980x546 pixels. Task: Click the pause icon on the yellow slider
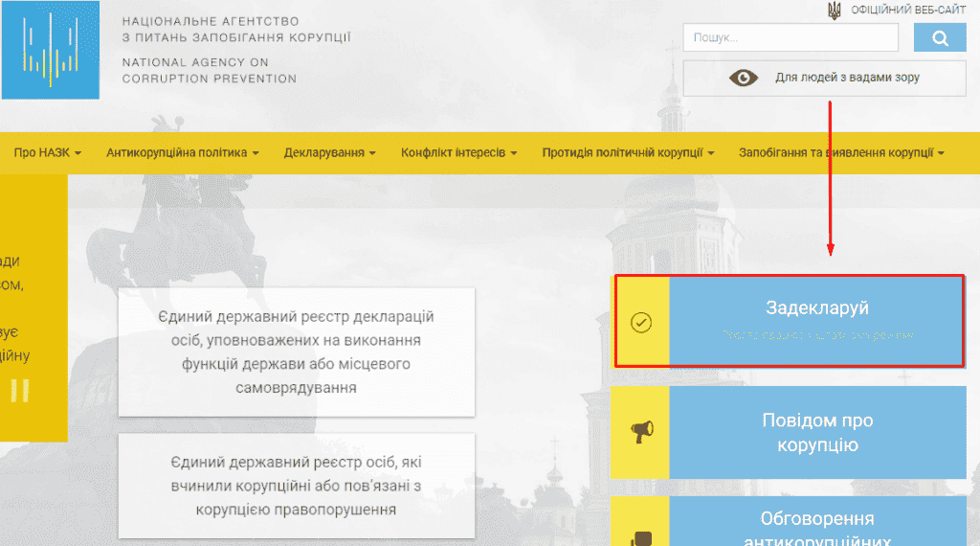(20, 390)
